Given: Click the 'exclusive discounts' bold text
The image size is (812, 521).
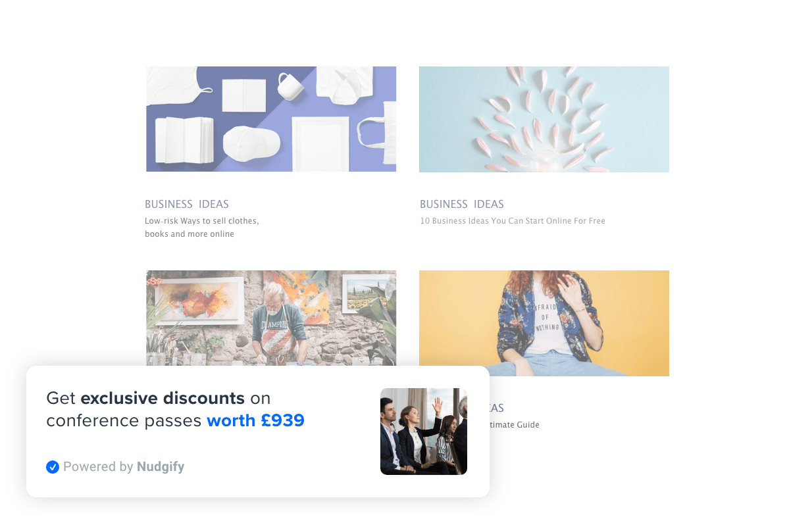Looking at the screenshot, I should [163, 398].
